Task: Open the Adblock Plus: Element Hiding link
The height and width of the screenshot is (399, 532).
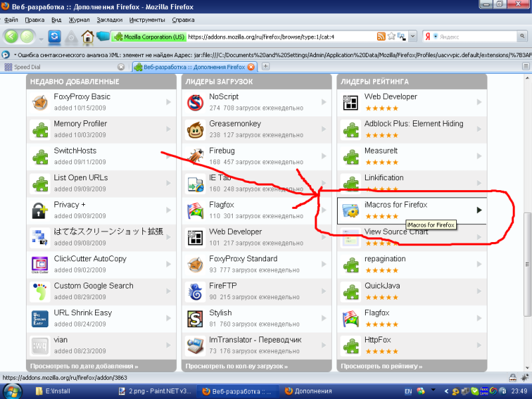Action: click(414, 124)
